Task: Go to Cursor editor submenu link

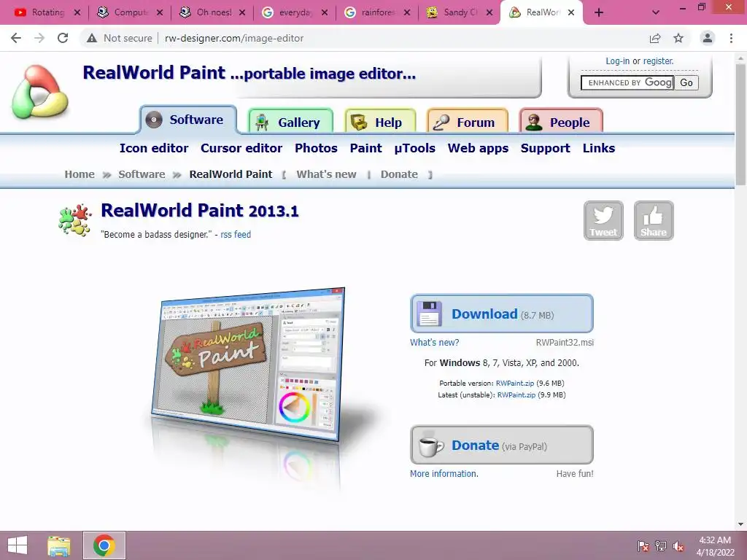Action: 241,148
